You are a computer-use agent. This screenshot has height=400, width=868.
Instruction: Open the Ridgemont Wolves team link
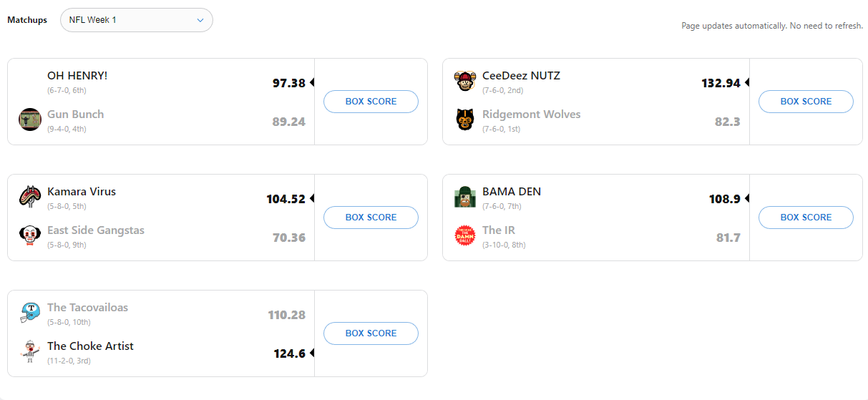(x=531, y=114)
